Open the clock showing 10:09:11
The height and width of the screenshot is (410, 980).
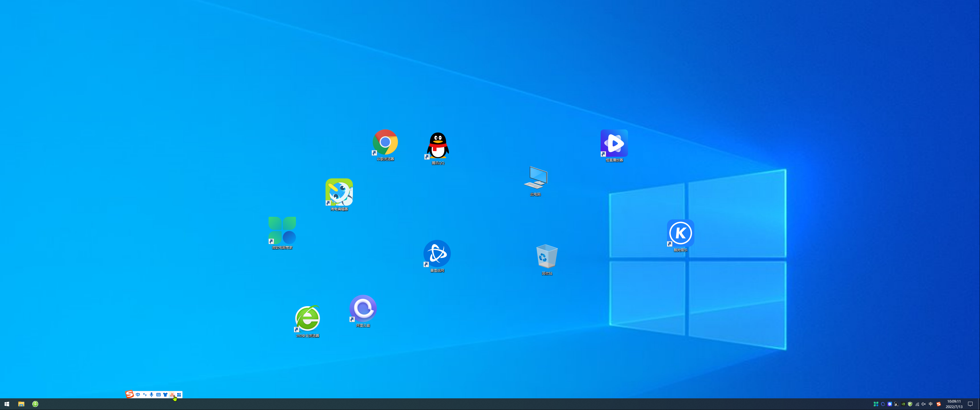(954, 404)
